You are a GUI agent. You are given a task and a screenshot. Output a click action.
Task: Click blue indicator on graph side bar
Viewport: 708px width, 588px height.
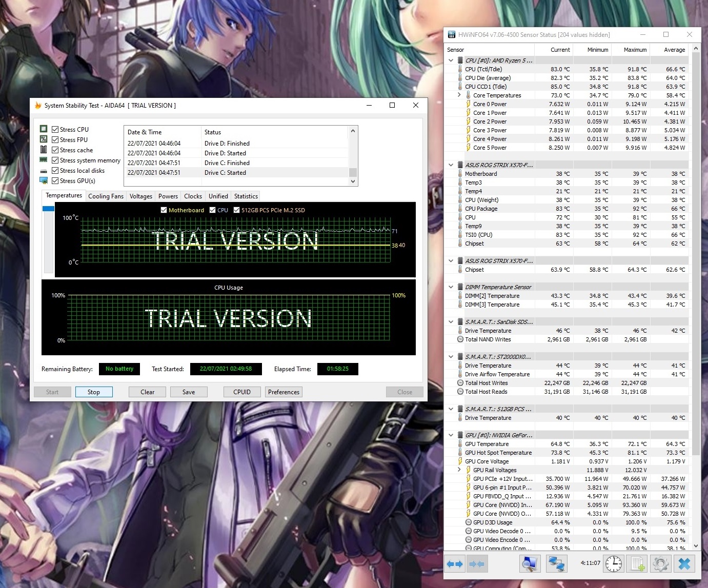[x=49, y=209]
